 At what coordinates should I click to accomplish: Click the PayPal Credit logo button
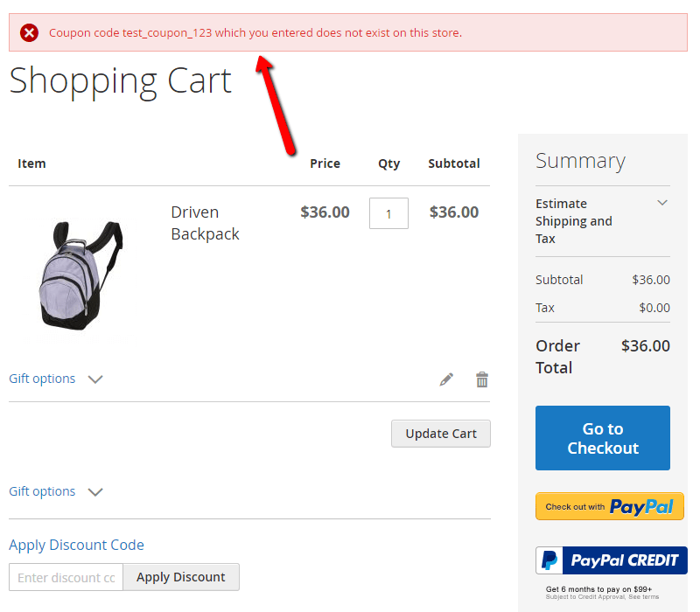[x=611, y=560]
